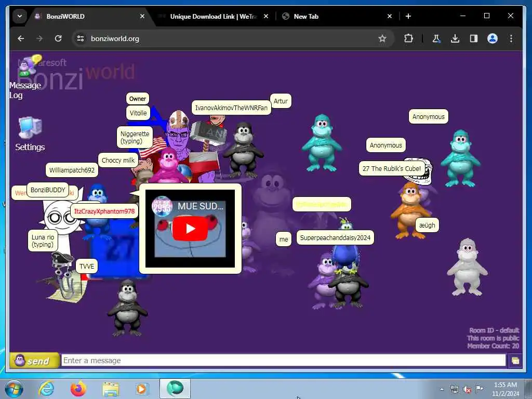This screenshot has width=532, height=399.
Task: Open the Settings computer icon
Action: tap(30, 128)
